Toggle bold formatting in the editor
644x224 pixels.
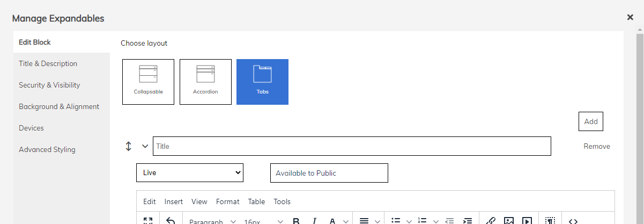296,221
